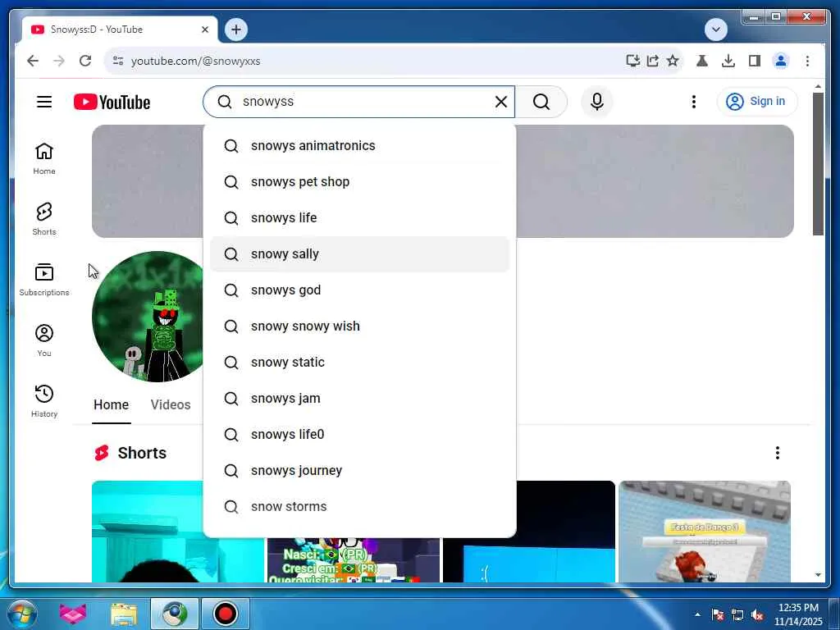840x630 pixels.
Task: Clear the search text with the X icon
Action: [x=501, y=102]
